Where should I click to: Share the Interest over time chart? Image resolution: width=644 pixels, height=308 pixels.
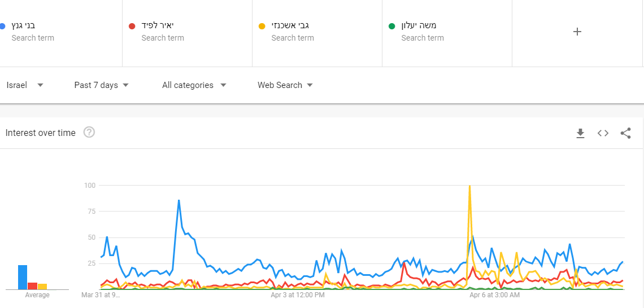coord(625,133)
